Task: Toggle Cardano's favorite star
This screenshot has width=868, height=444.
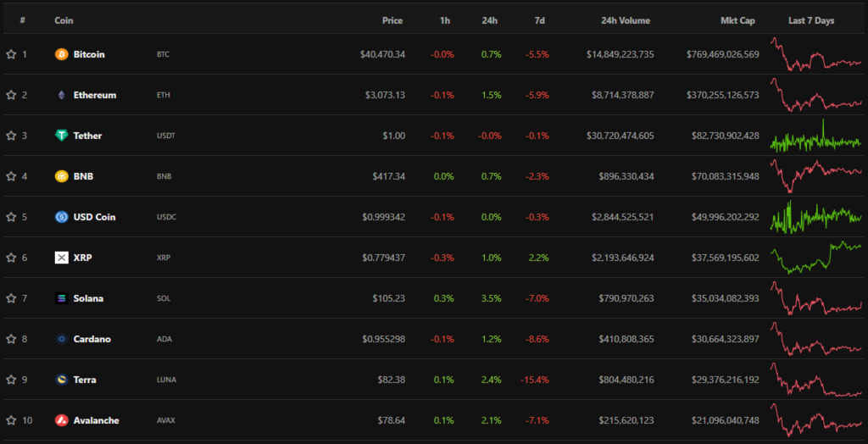Action: point(10,339)
